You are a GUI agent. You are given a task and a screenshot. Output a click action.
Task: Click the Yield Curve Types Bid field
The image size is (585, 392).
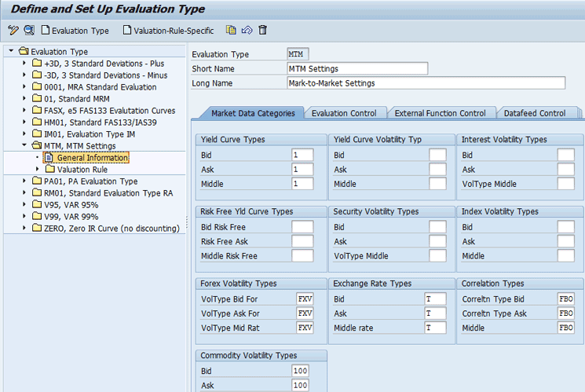pyautogui.click(x=302, y=155)
